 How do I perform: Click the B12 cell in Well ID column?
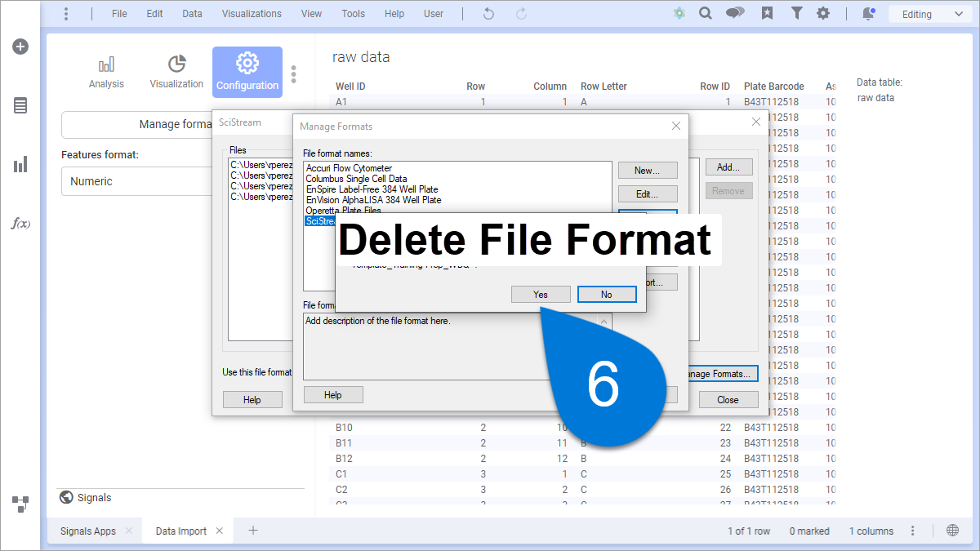coord(344,459)
